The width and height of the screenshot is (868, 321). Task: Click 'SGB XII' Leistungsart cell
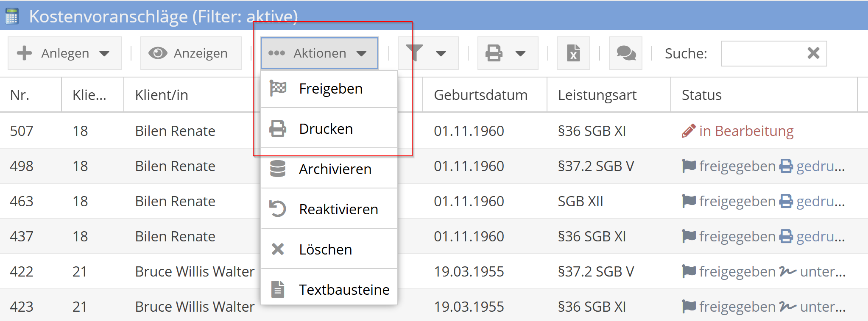(x=581, y=201)
